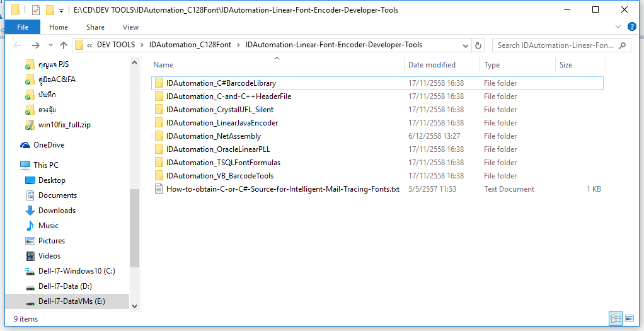The image size is (644, 331).
Task: Select the IDAutomation_CrystalUFL_Silent folder
Action: pos(377,109)
